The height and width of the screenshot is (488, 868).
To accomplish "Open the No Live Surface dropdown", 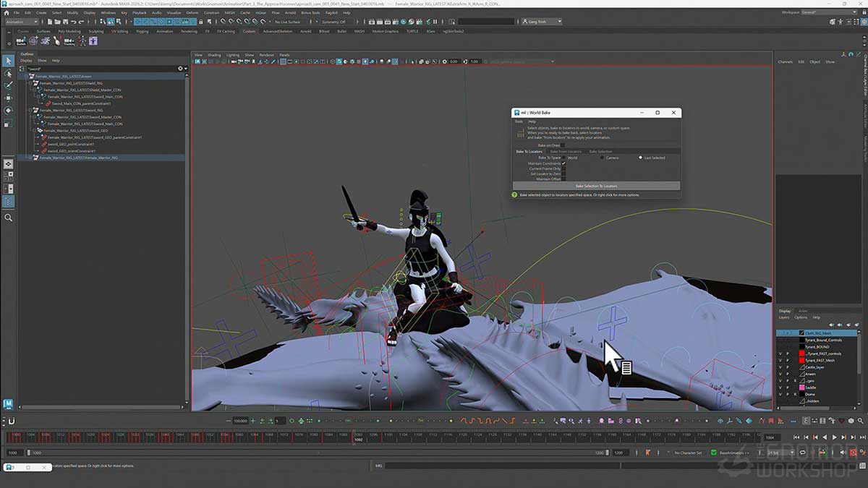I will click(x=288, y=22).
